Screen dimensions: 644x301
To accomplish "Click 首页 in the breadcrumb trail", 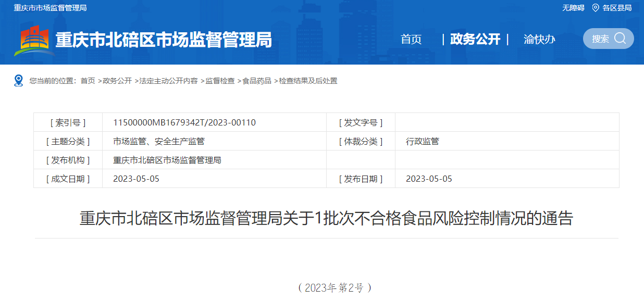I will coord(88,81).
